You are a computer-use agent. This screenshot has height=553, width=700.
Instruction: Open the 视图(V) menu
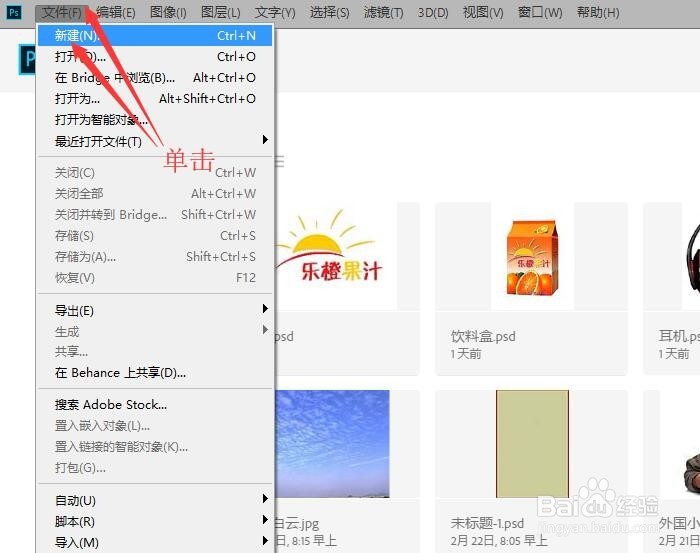click(x=483, y=12)
